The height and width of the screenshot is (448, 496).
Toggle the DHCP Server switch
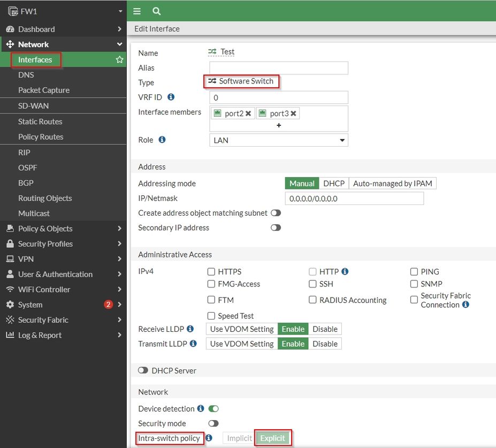(143, 370)
